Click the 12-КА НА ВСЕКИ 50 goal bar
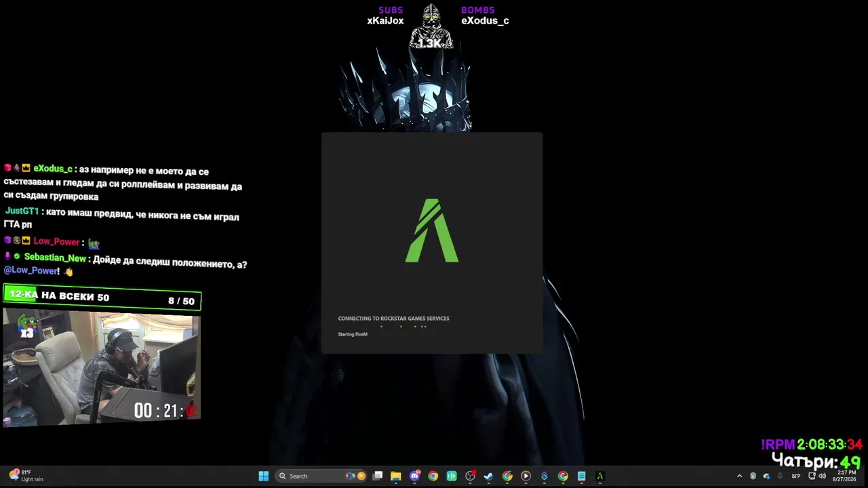The width and height of the screenshot is (868, 488). point(102,298)
